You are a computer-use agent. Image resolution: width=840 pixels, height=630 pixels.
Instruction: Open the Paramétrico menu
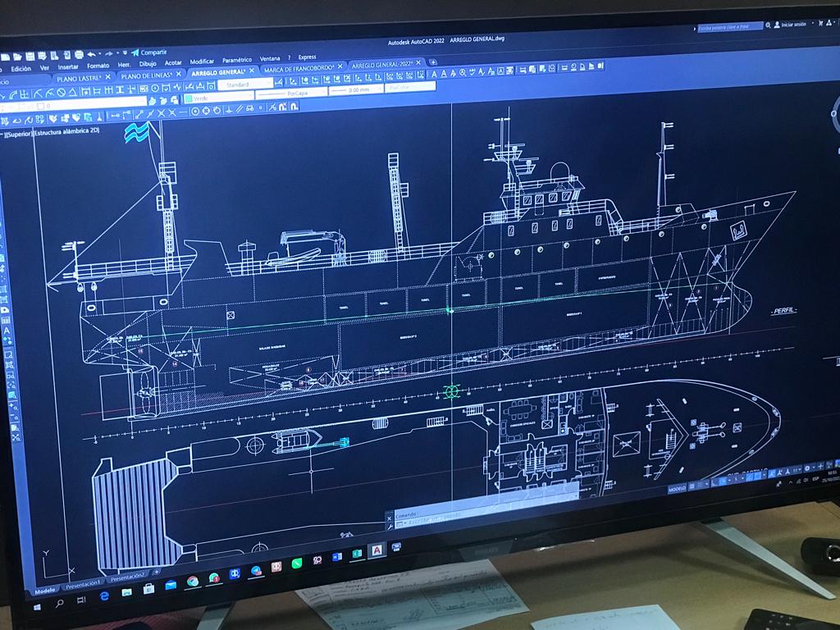(236, 60)
